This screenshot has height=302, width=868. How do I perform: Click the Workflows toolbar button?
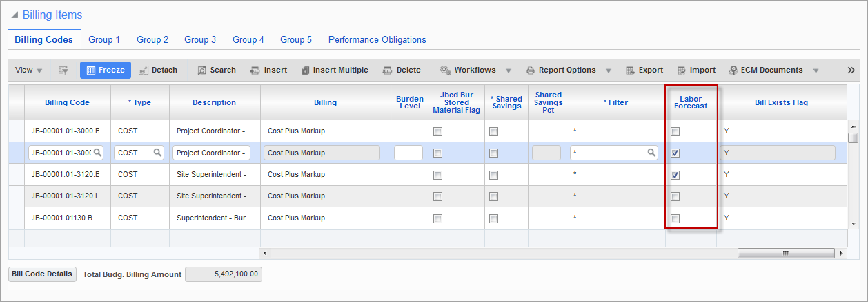(x=468, y=70)
